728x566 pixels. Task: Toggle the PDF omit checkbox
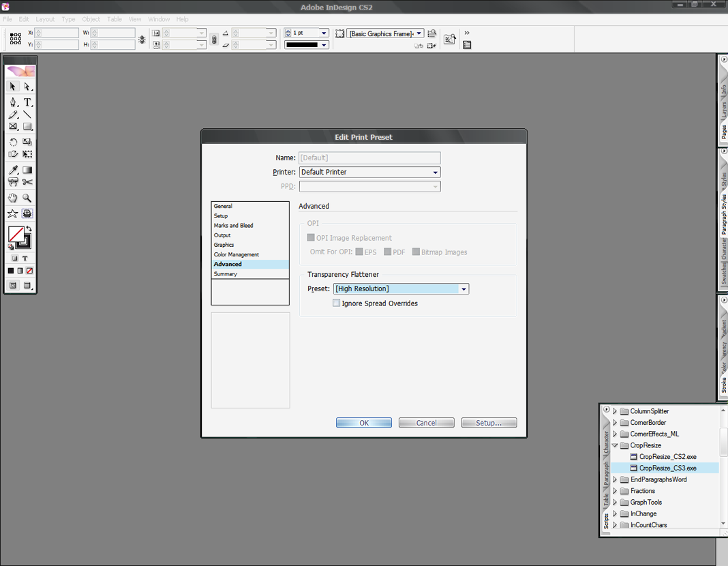[388, 252]
